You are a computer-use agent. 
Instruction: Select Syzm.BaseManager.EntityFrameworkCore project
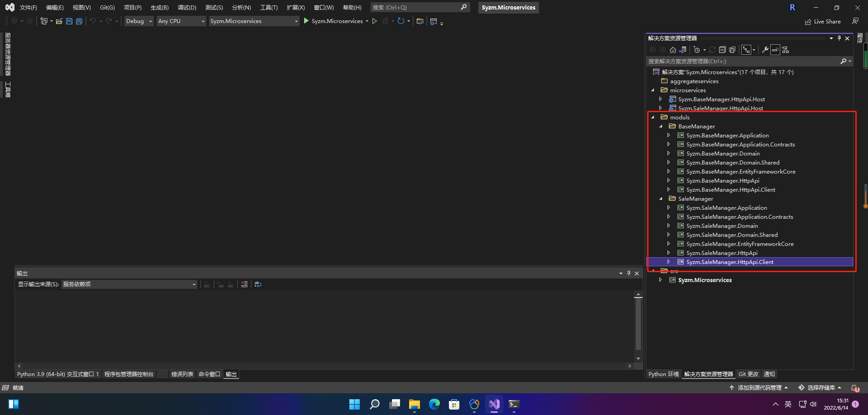(x=740, y=172)
